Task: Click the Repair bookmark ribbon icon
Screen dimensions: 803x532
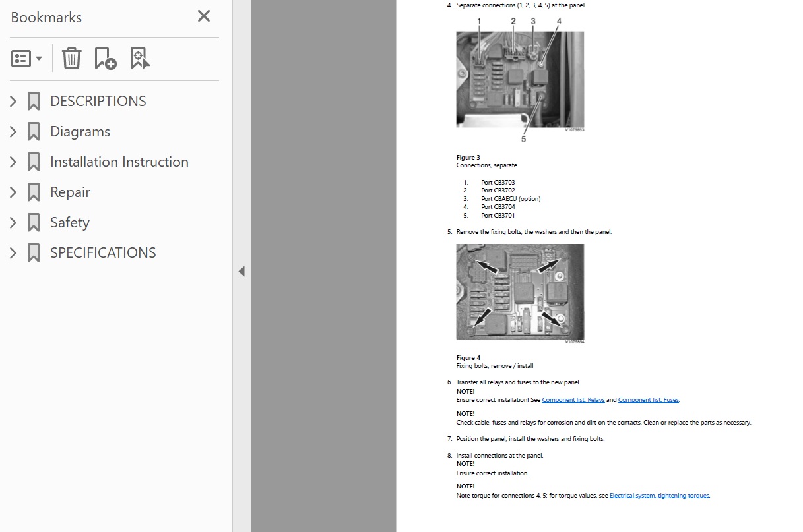Action: [34, 192]
